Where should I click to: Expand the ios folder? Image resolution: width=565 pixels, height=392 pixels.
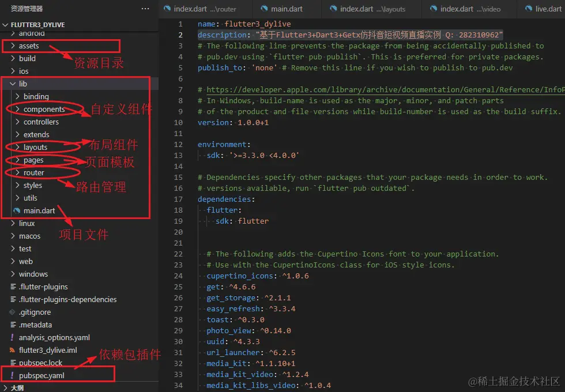[13, 71]
